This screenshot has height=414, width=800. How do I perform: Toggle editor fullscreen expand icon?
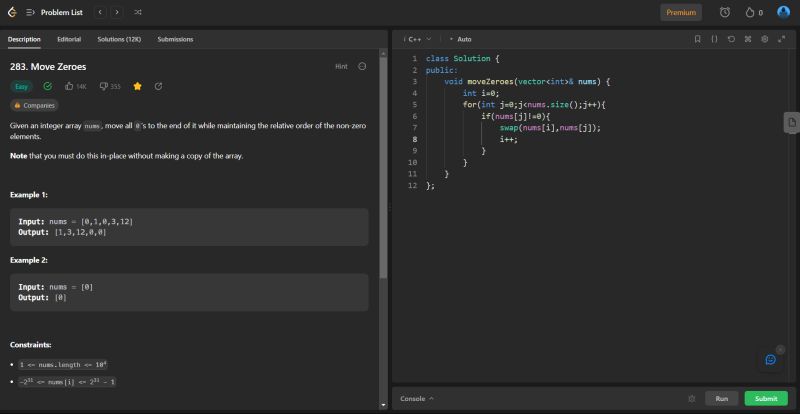coord(782,39)
